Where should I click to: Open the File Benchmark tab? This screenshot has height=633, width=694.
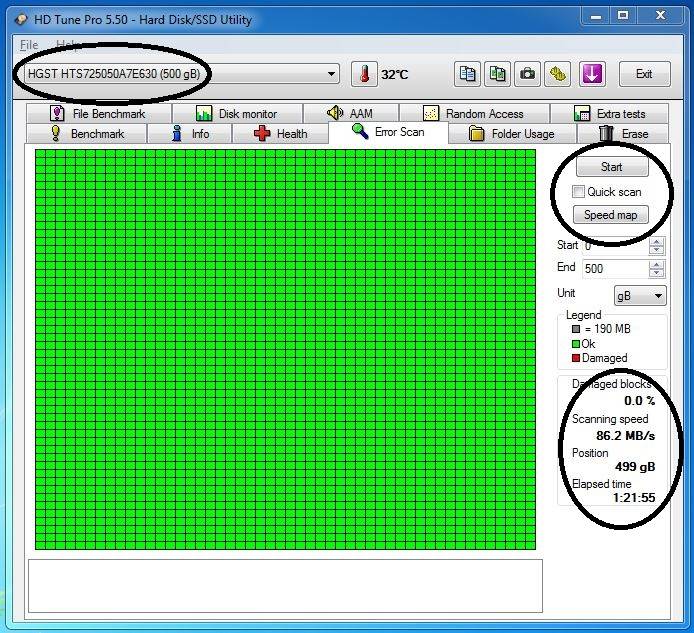(x=99, y=114)
